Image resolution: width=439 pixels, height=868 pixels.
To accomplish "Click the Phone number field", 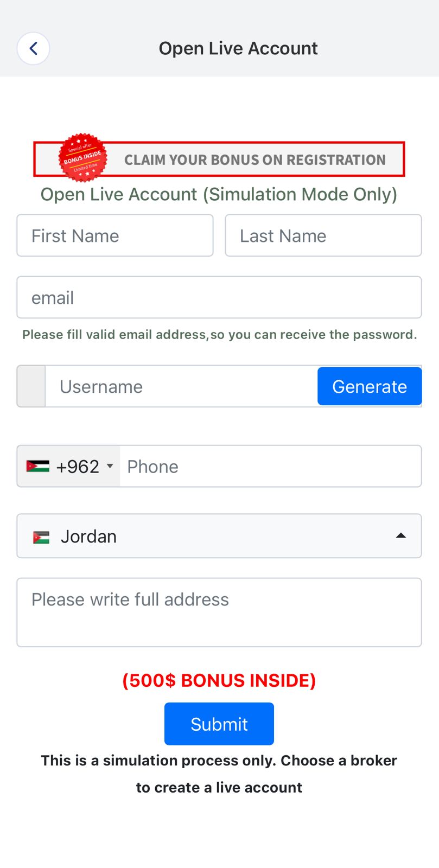I will (x=270, y=466).
